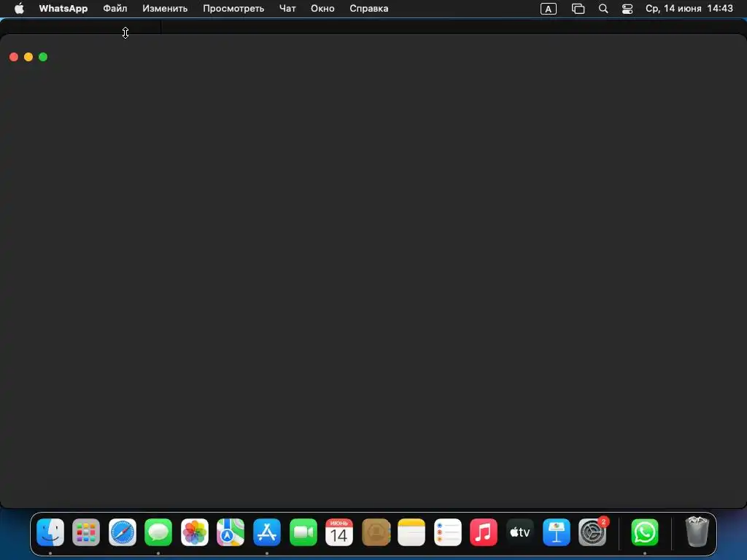
Task: Launch Safari from the Dock
Action: coord(123,532)
